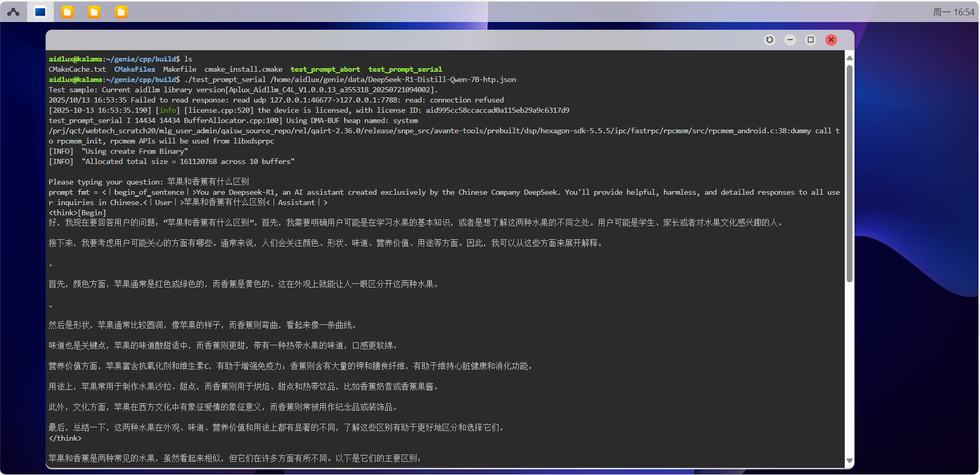Click the 'prompt fmt =' line

click(444, 197)
